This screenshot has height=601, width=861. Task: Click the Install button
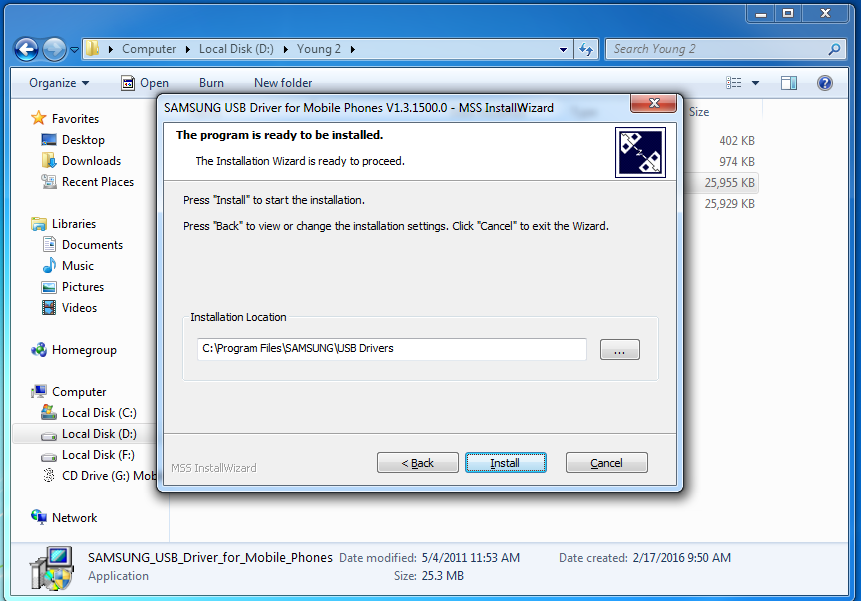coord(506,463)
